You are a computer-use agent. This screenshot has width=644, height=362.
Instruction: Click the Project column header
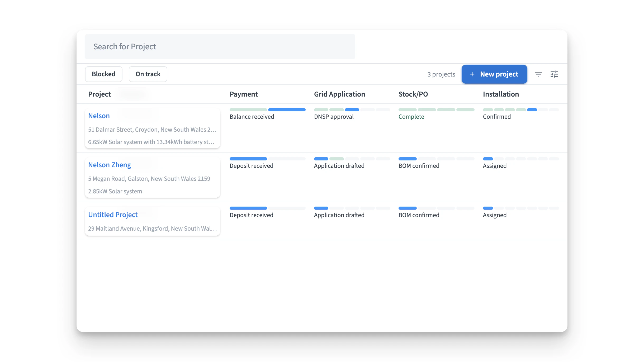pyautogui.click(x=100, y=94)
